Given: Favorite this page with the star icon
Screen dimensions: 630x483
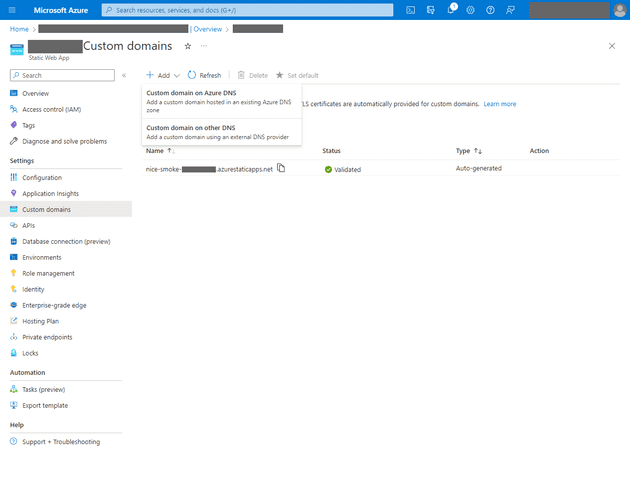Looking at the screenshot, I should tap(188, 46).
